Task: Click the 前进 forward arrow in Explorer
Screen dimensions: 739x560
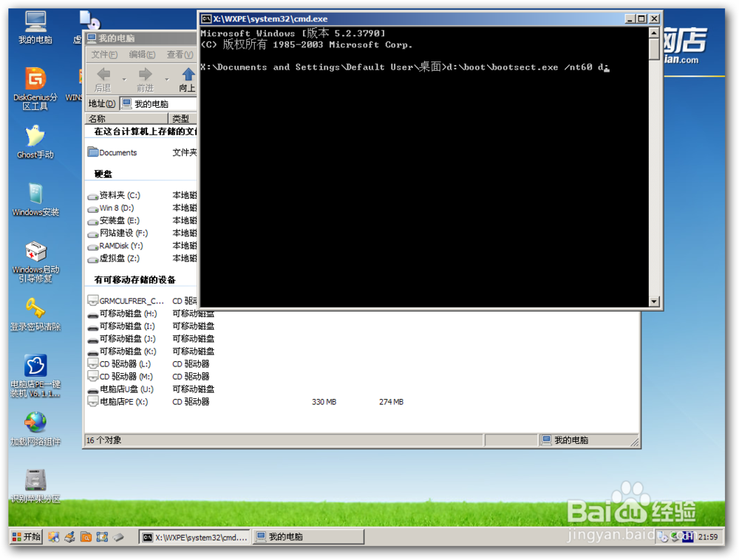Action: (145, 79)
